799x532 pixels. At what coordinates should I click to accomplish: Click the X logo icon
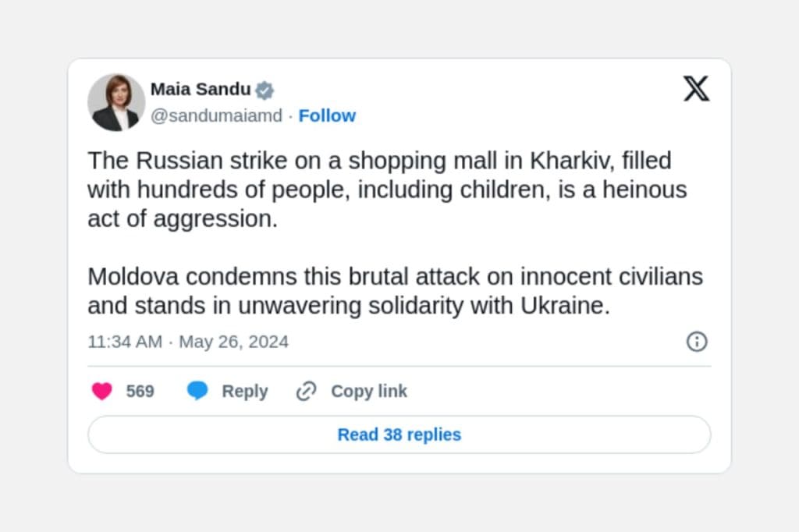tap(696, 89)
